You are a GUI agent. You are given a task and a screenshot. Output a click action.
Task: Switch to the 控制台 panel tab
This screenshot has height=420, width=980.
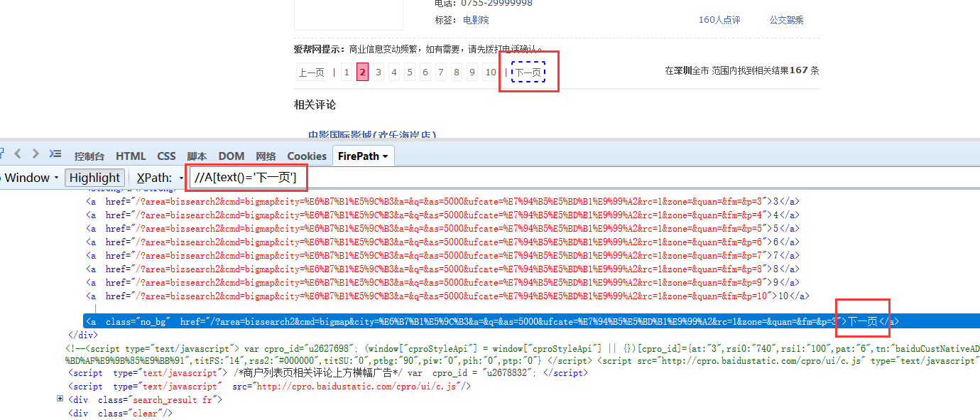point(89,156)
